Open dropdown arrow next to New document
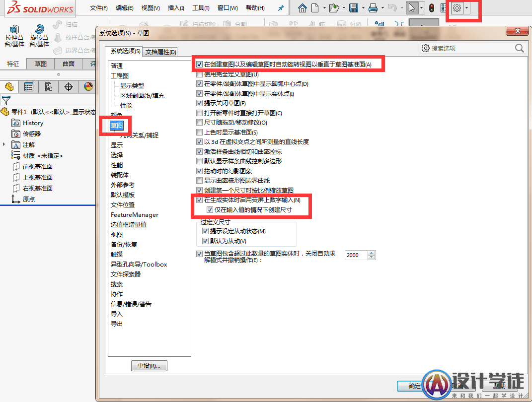The image size is (532, 402). [324, 8]
